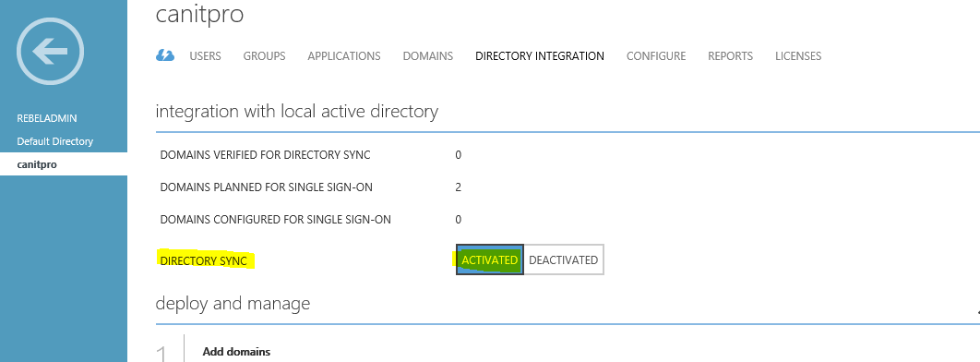Open Default Directory in the sidebar
Screen dimensions: 980x362
click(55, 141)
